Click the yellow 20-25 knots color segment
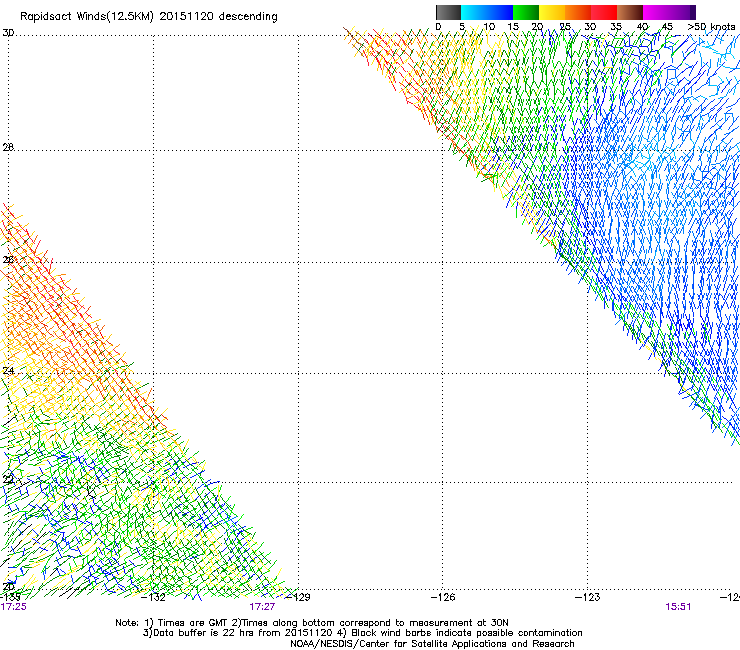This screenshot has width=740, height=650. coord(552,12)
